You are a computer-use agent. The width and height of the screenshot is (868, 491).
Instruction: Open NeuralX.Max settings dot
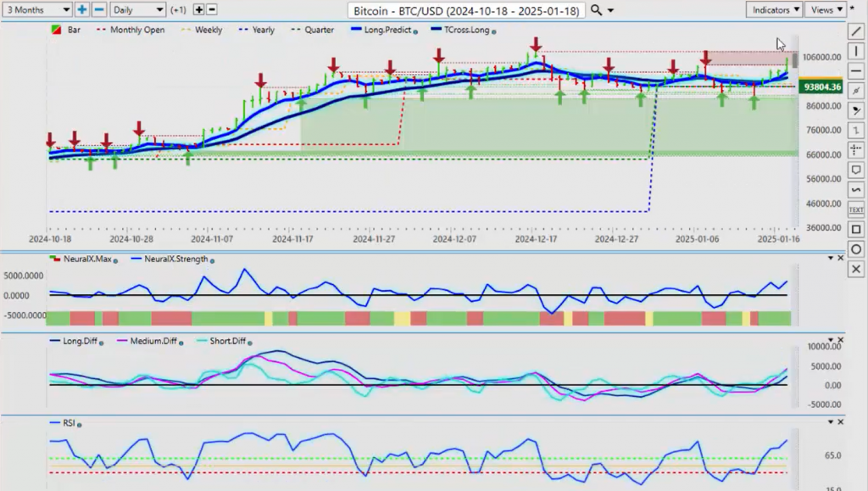(x=115, y=260)
